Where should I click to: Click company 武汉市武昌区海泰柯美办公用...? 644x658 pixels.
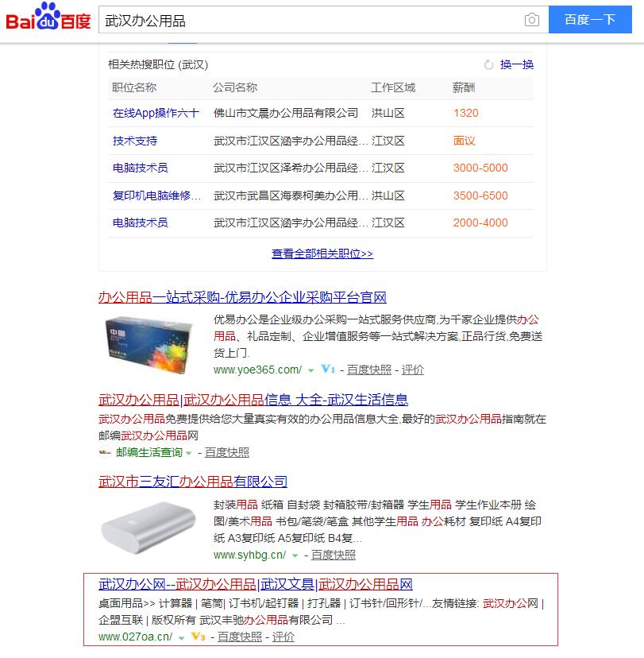click(x=291, y=195)
